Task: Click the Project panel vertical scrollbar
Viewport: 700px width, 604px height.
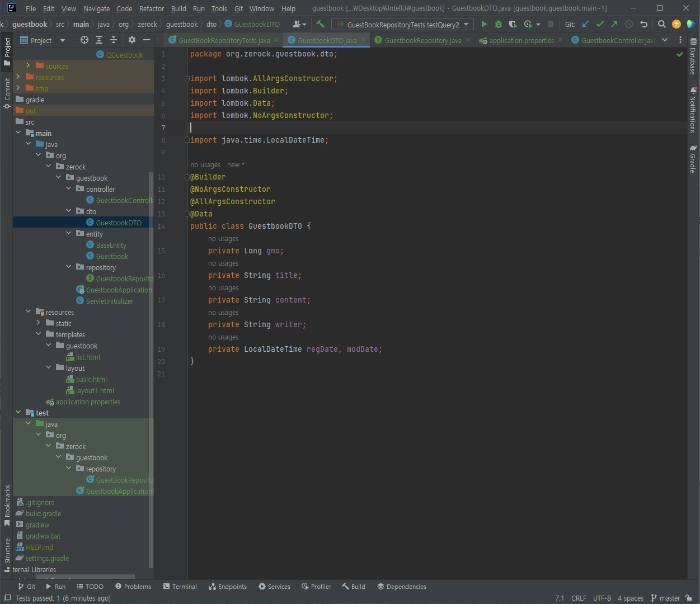Action: [x=151, y=369]
